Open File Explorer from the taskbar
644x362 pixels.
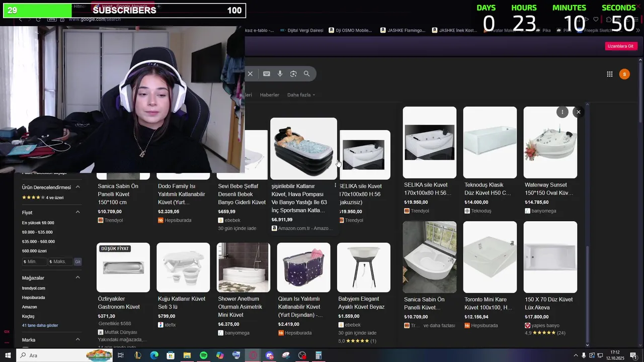tap(187, 355)
